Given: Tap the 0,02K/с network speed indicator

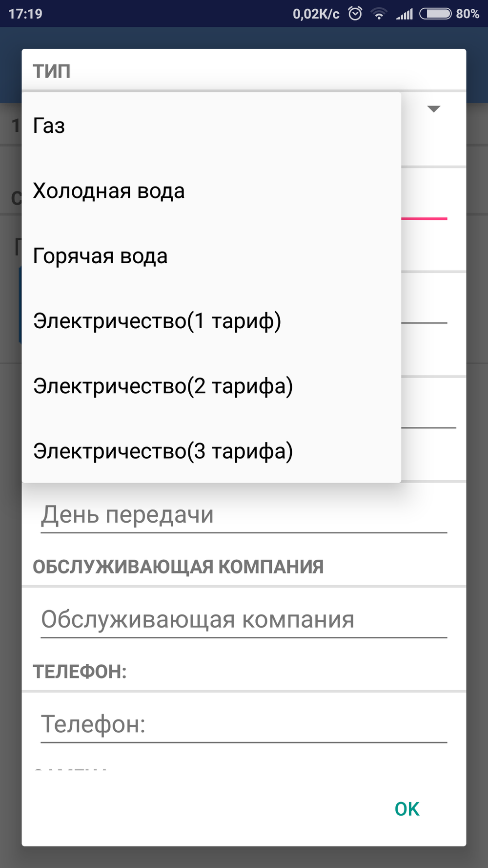Looking at the screenshot, I should tap(316, 14).
